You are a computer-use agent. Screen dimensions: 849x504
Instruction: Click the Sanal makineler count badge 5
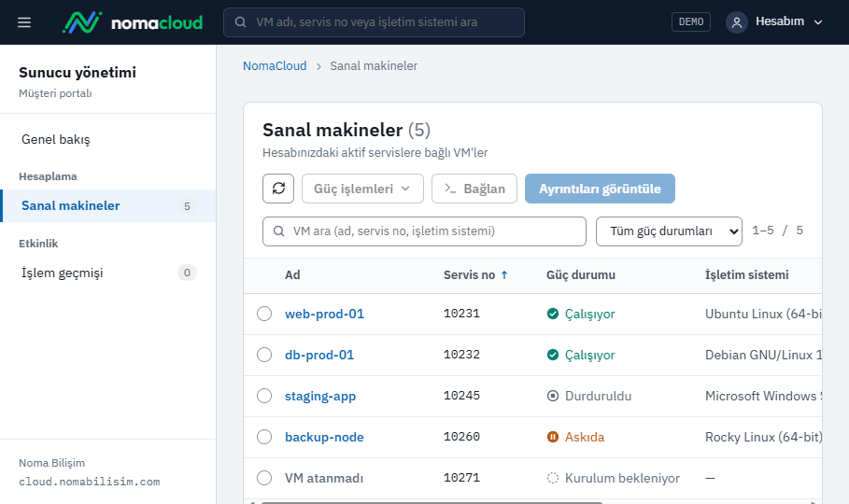click(187, 206)
